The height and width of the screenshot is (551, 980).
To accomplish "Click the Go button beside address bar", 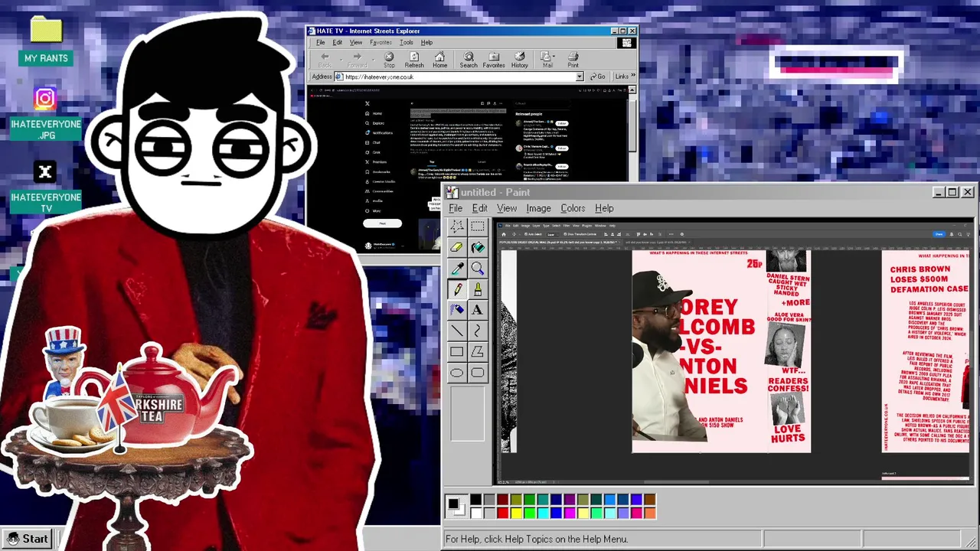I will coord(597,77).
